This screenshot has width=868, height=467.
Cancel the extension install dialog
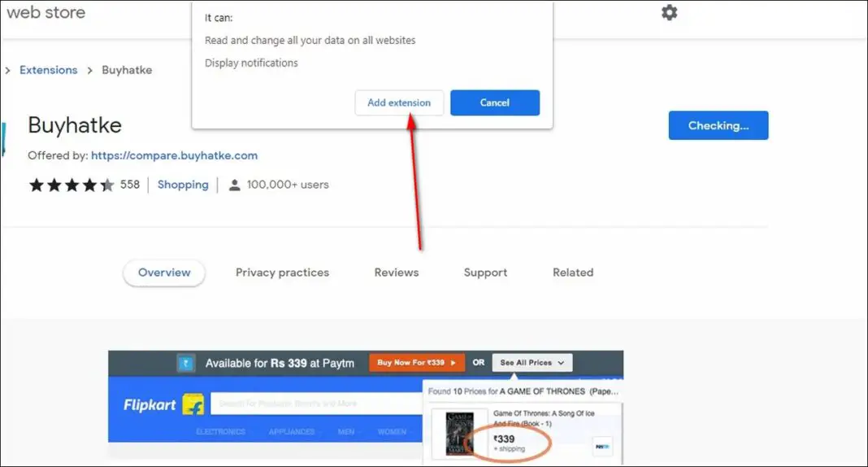495,103
